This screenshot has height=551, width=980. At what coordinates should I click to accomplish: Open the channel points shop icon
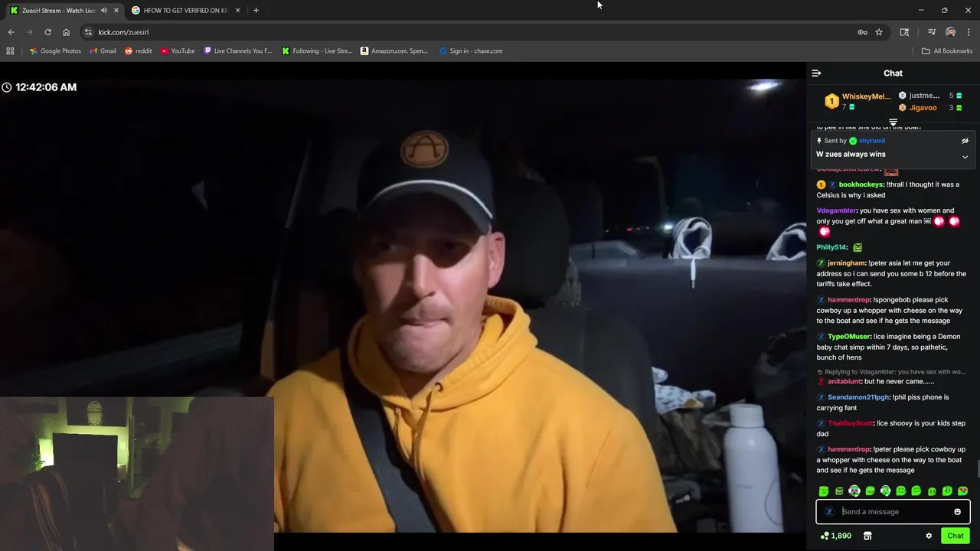point(867,536)
